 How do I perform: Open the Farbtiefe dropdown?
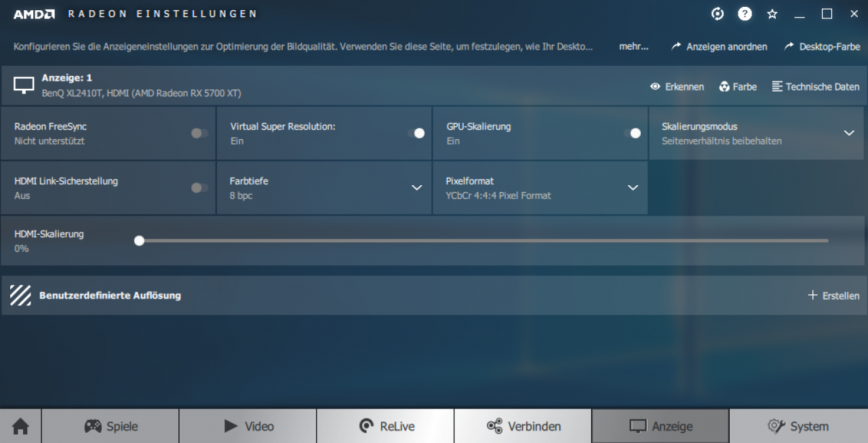coord(417,188)
